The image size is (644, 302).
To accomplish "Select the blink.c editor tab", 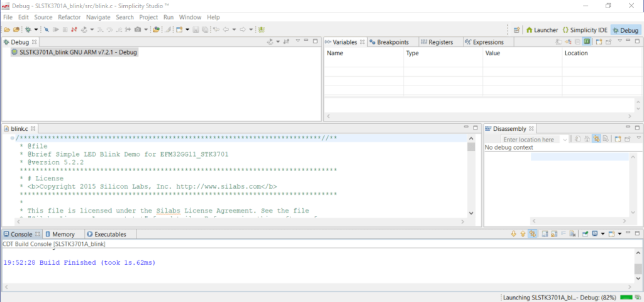I will pyautogui.click(x=19, y=128).
